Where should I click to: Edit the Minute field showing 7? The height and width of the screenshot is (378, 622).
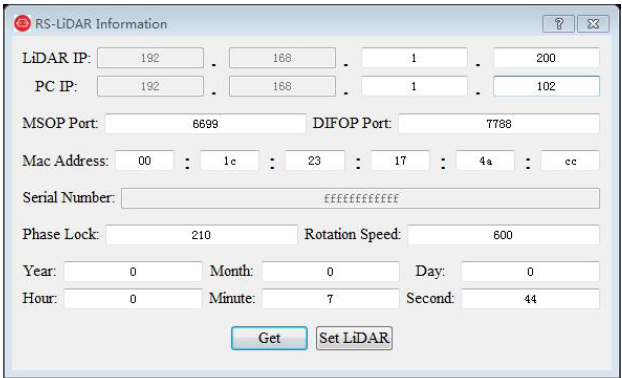pyautogui.click(x=330, y=299)
